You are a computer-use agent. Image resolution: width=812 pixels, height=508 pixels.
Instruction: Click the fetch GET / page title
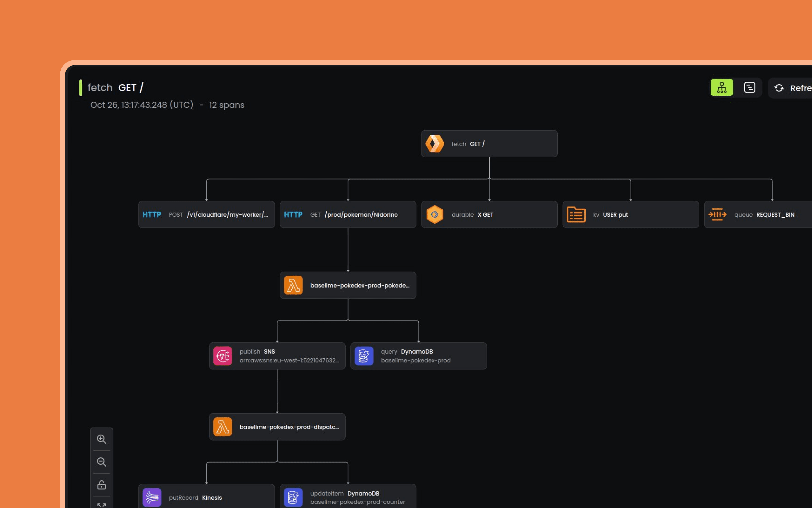(x=115, y=88)
